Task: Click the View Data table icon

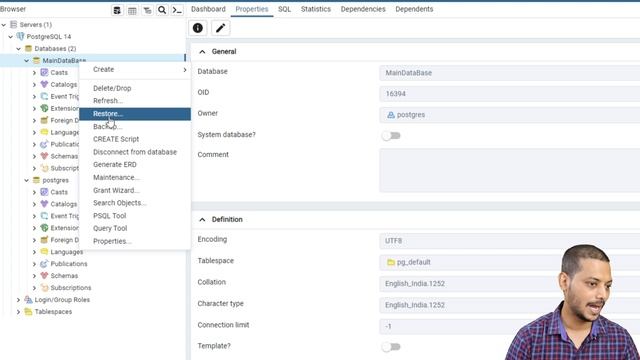Action: tap(132, 10)
